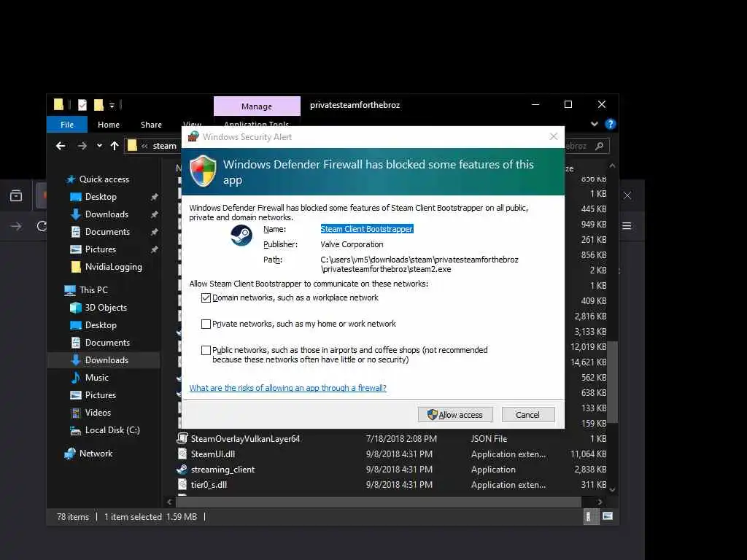Select Quick access in navigation pane

(104, 179)
